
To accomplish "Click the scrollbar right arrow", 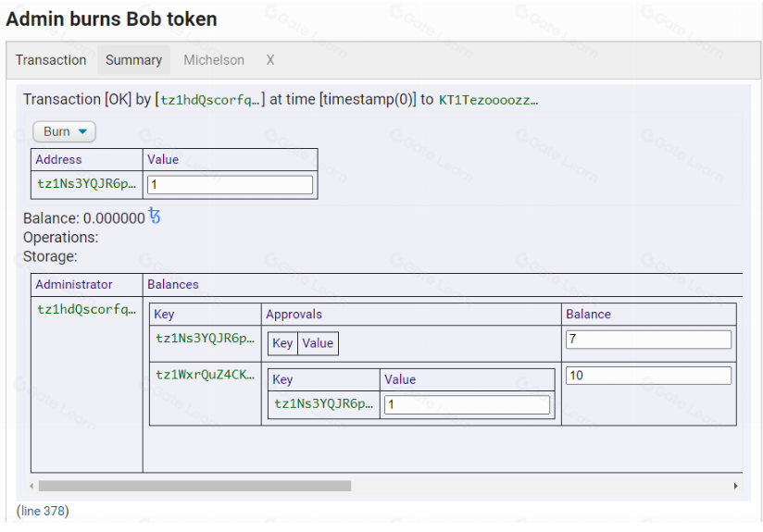I will pyautogui.click(x=736, y=486).
